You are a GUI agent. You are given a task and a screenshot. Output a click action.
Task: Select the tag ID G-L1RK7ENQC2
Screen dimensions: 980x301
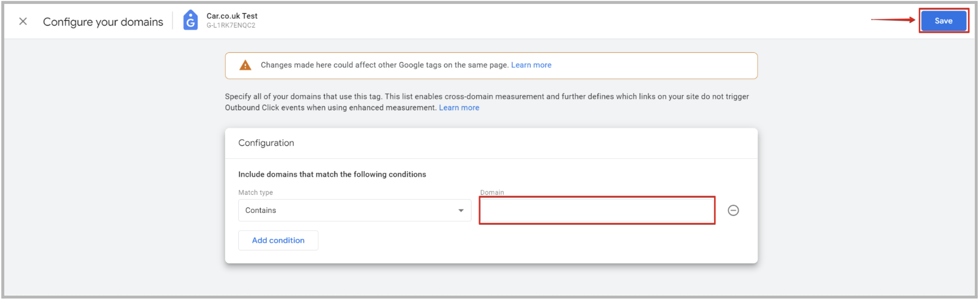(231, 25)
